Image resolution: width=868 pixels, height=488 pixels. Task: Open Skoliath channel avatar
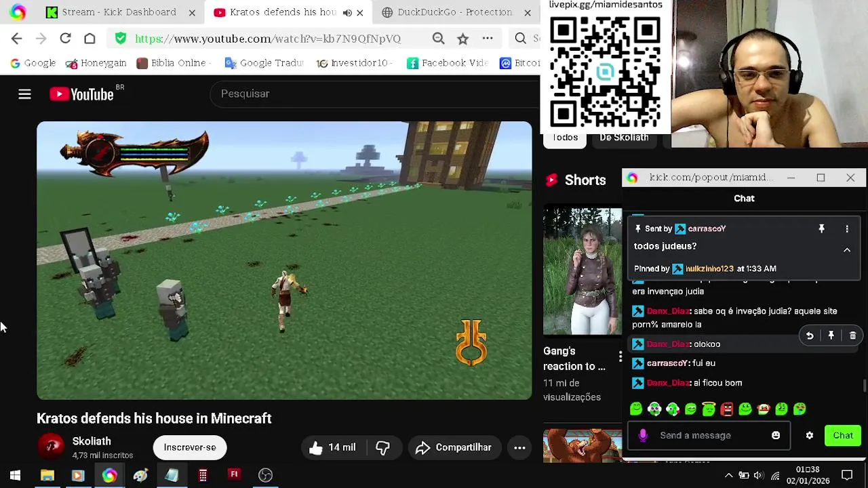pos(51,447)
